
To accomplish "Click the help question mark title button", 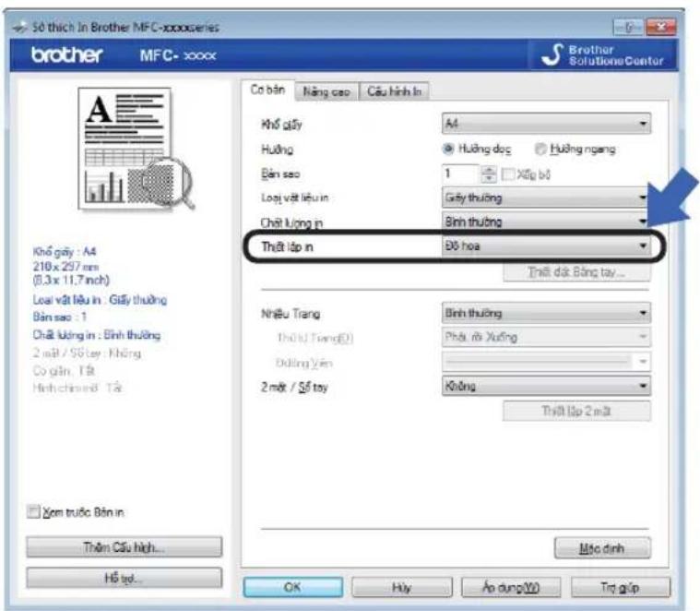I will click(x=629, y=28).
